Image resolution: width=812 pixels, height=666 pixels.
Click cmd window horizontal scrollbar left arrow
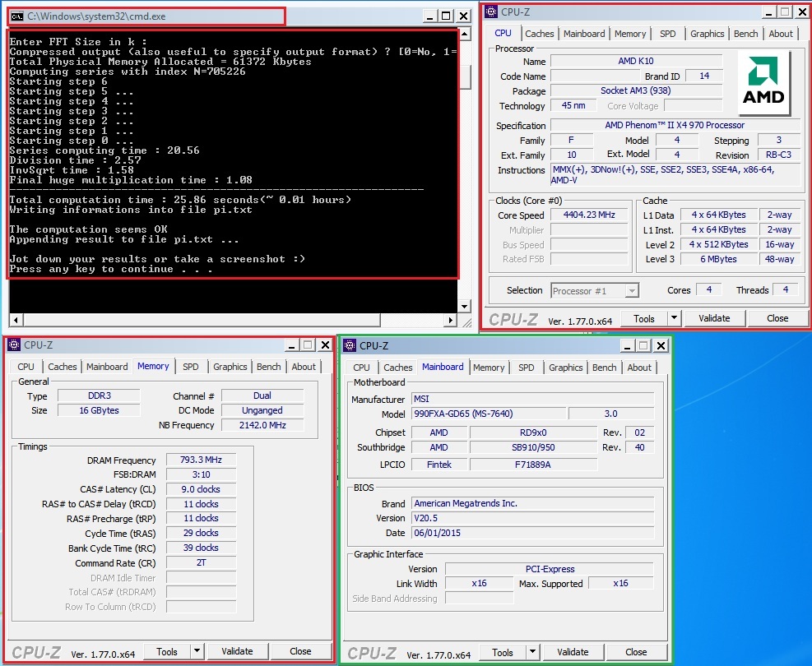(x=16, y=321)
